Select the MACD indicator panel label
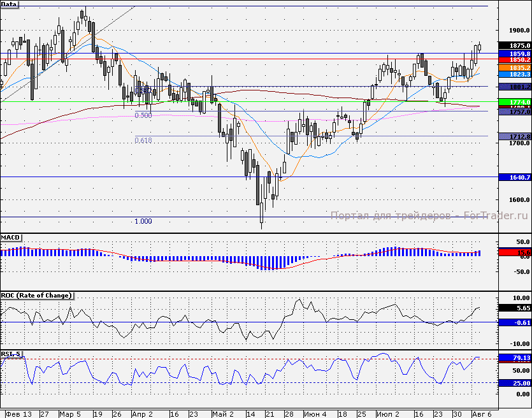This screenshot has width=532, height=418. click(11, 237)
